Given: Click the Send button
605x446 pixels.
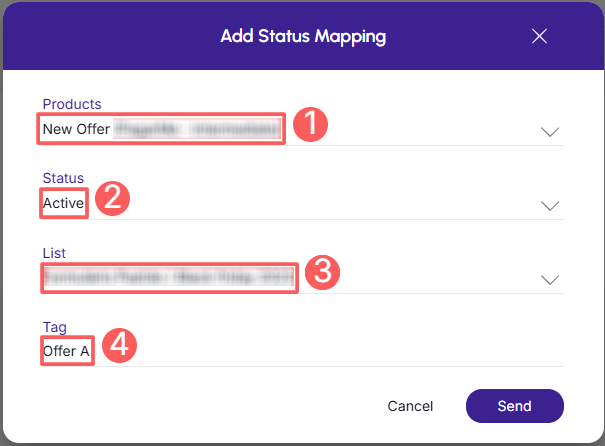Looking at the screenshot, I should tap(515, 406).
